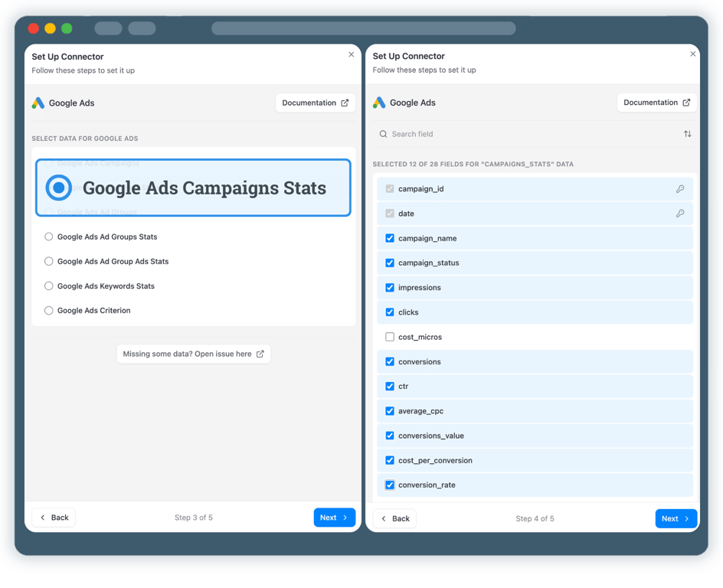
Task: Click "SELECT DATA FOR GOOGLE ADS" heading
Action: click(x=85, y=139)
